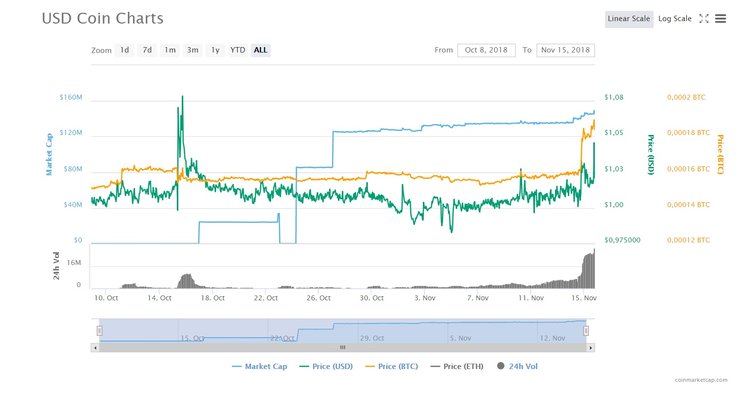
Task: Toggle Price (USD) series in legend
Action: click(326, 366)
